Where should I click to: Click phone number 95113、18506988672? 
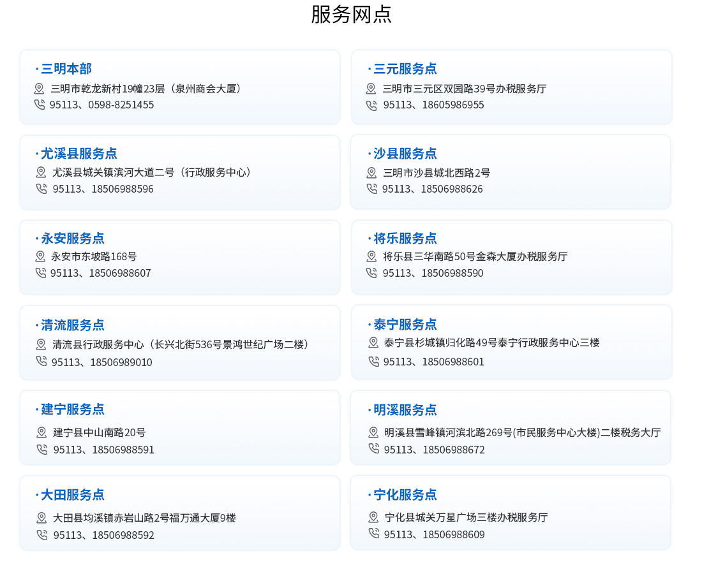coord(434,450)
